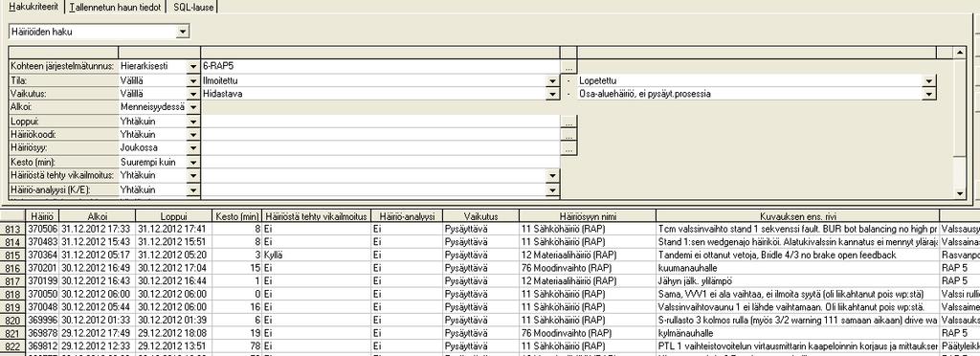
Task: Click the browse button in the Häiriökoodi row
Action: pos(568,135)
